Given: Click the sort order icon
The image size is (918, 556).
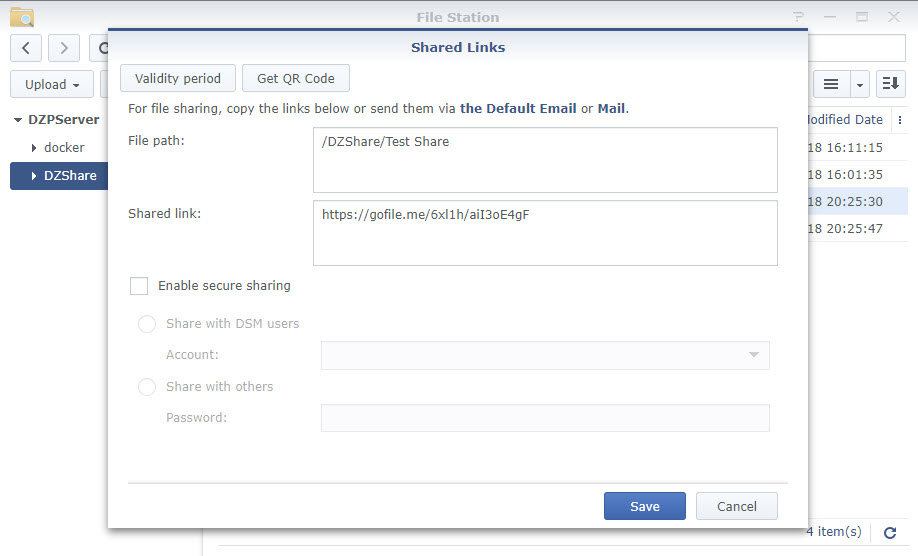Looking at the screenshot, I should tap(890, 84).
